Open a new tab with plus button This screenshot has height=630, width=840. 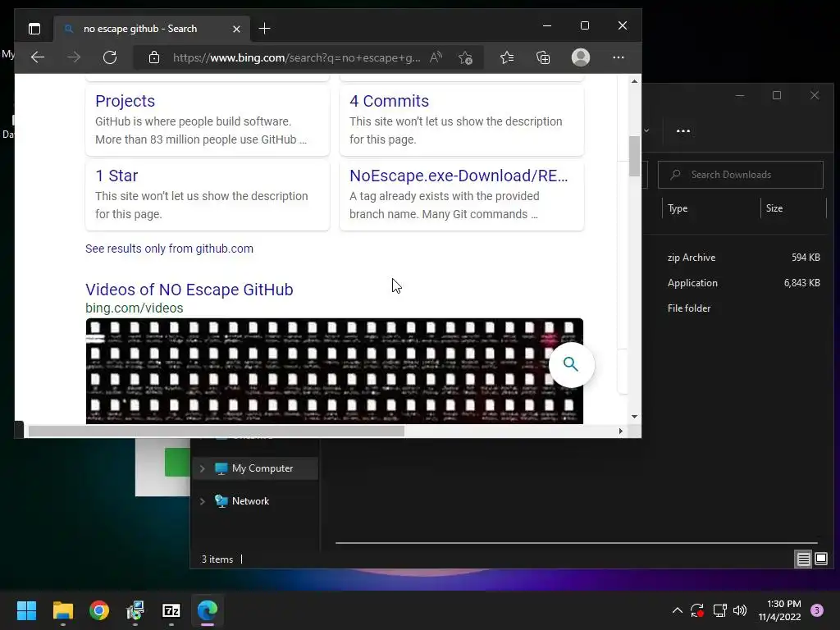coord(264,29)
